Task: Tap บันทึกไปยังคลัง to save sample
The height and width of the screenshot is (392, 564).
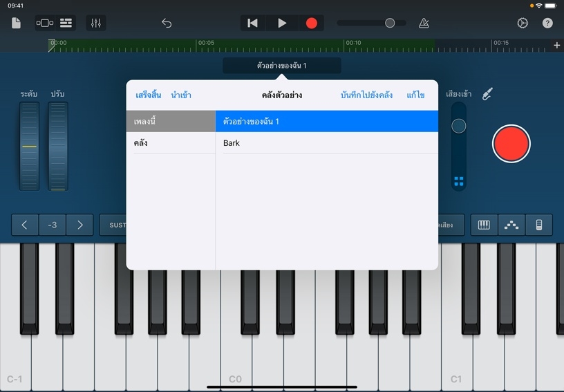Action: point(366,95)
